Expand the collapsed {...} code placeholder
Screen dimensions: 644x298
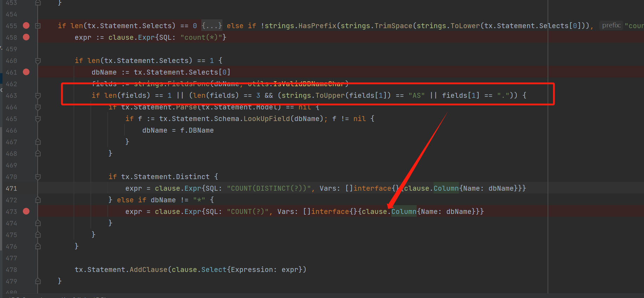click(211, 26)
